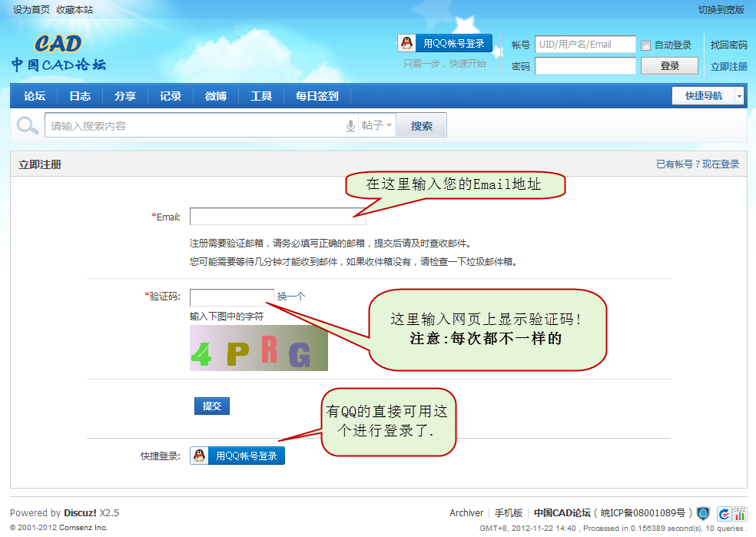Click the 设为首页 link
Image resolution: width=756 pixels, height=537 pixels.
[31, 10]
